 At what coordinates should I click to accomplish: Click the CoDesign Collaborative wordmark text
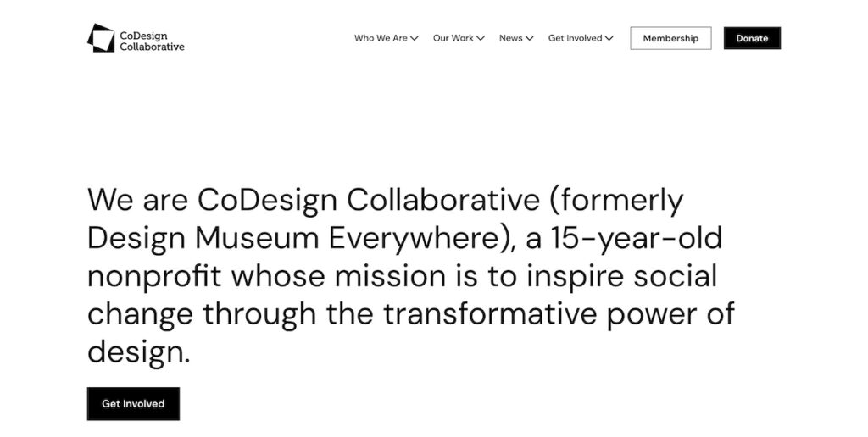tap(152, 41)
